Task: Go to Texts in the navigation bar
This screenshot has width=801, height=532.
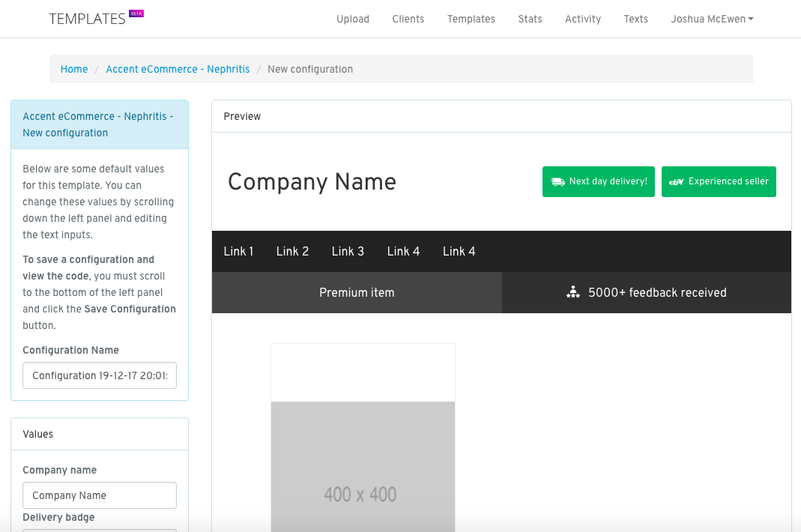Action: [635, 19]
